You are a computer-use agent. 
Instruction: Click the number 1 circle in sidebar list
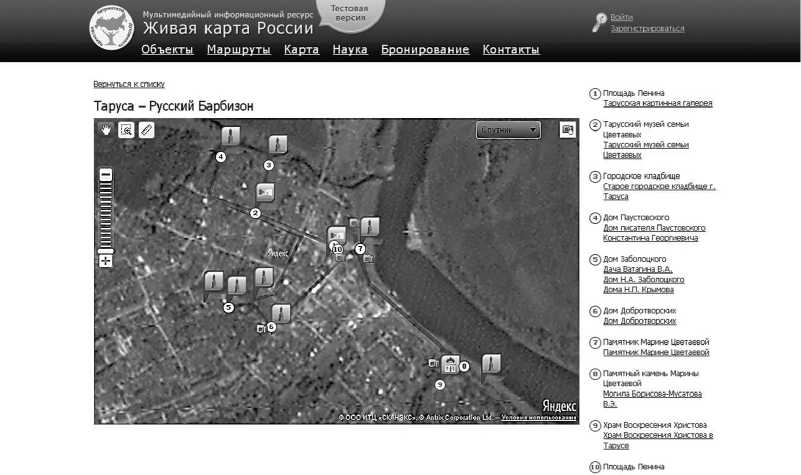595,94
